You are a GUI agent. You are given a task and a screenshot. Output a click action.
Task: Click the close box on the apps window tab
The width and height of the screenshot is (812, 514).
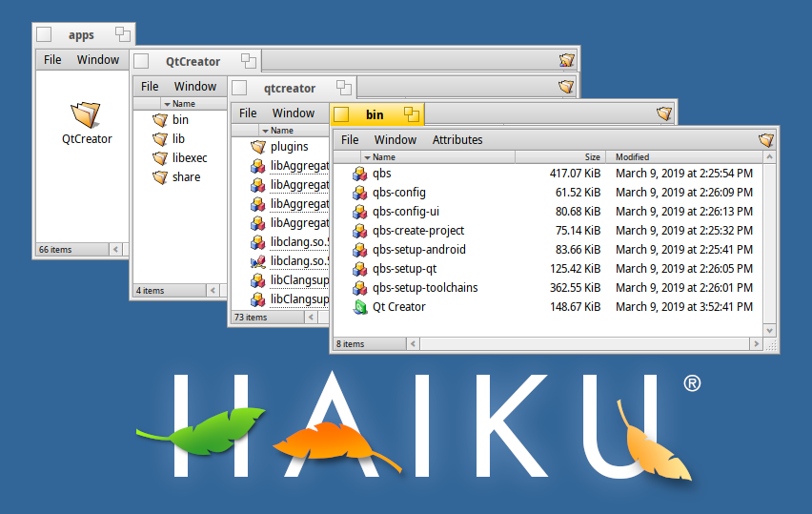[x=44, y=34]
